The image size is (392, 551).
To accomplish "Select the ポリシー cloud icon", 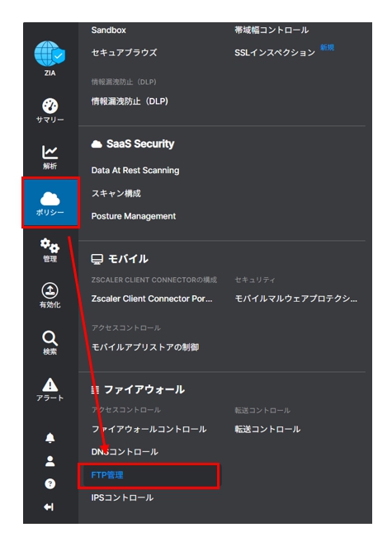I will click(x=50, y=199).
